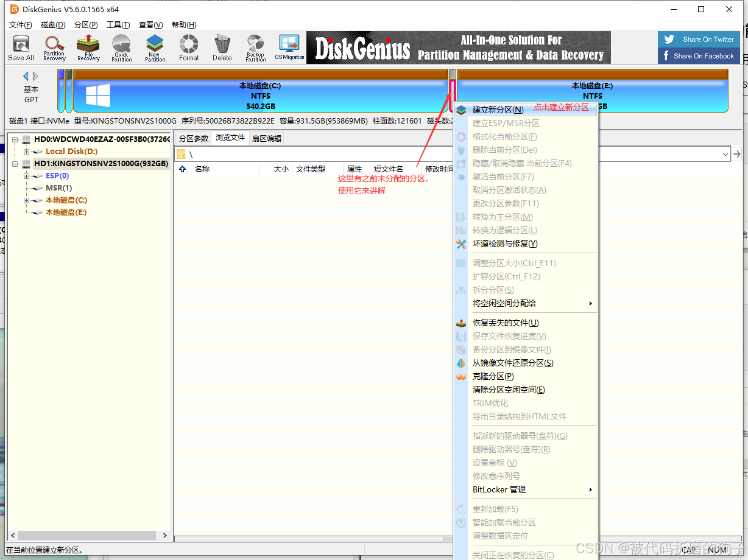748x560 pixels.
Task: Open the Backup Partition tool
Action: 256,48
